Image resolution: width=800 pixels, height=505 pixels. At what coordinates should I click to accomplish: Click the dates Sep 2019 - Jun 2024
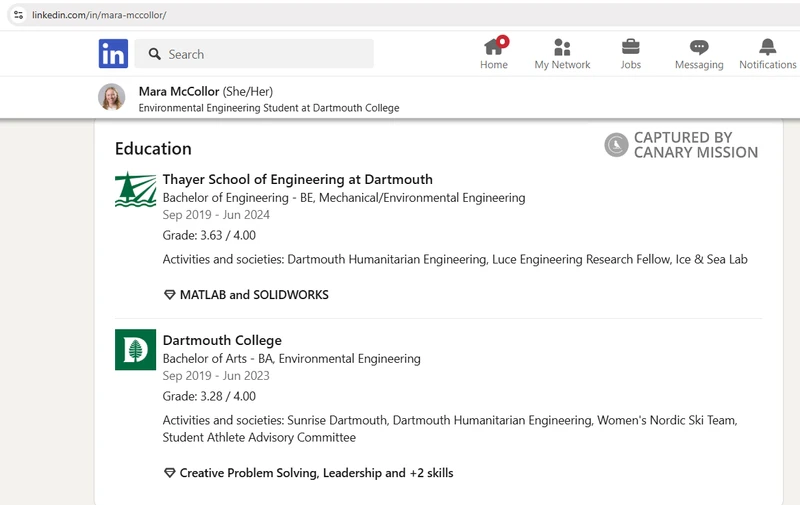pyautogui.click(x=216, y=215)
